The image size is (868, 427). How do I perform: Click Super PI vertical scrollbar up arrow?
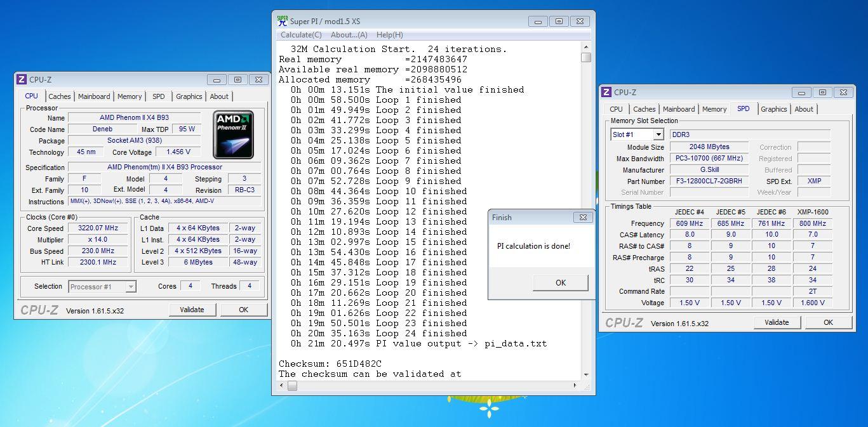pos(586,48)
